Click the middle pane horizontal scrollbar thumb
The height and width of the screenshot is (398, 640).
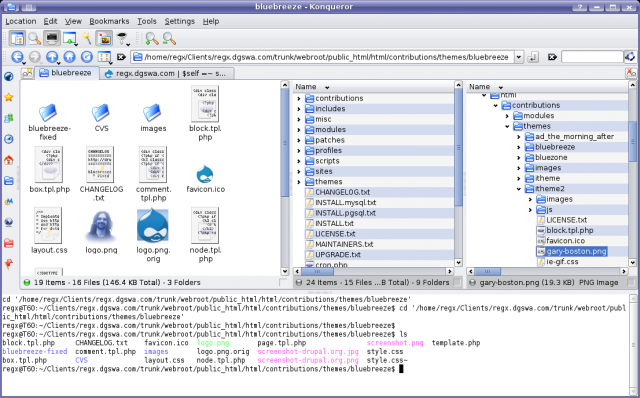pos(317,271)
